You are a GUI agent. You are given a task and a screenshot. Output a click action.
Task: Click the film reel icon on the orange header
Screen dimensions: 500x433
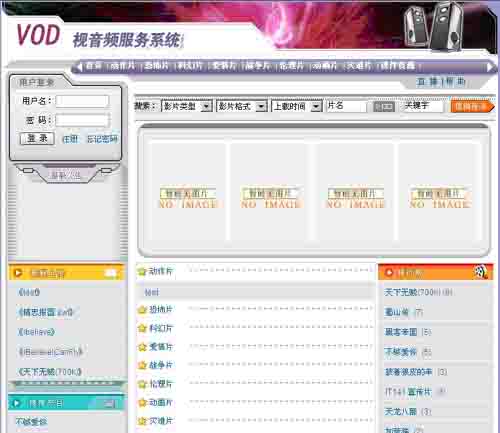(481, 272)
